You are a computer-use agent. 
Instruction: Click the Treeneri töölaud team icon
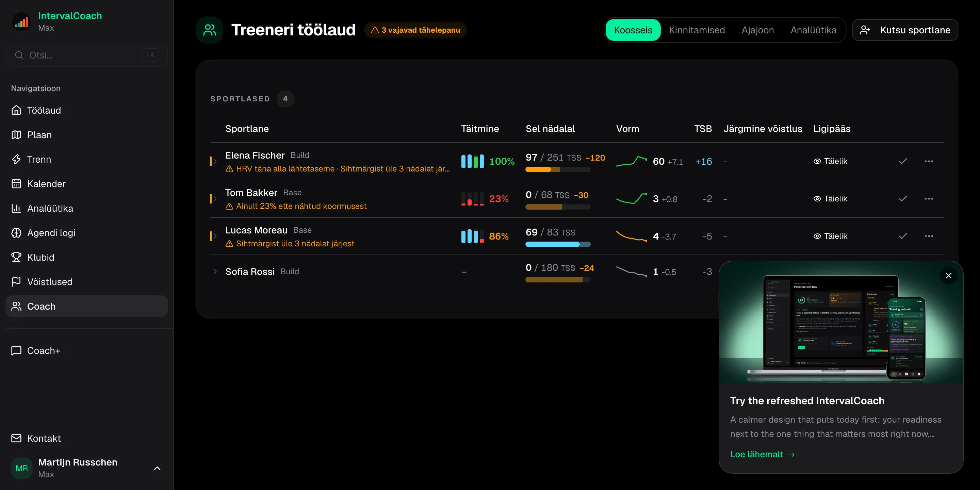click(x=210, y=30)
